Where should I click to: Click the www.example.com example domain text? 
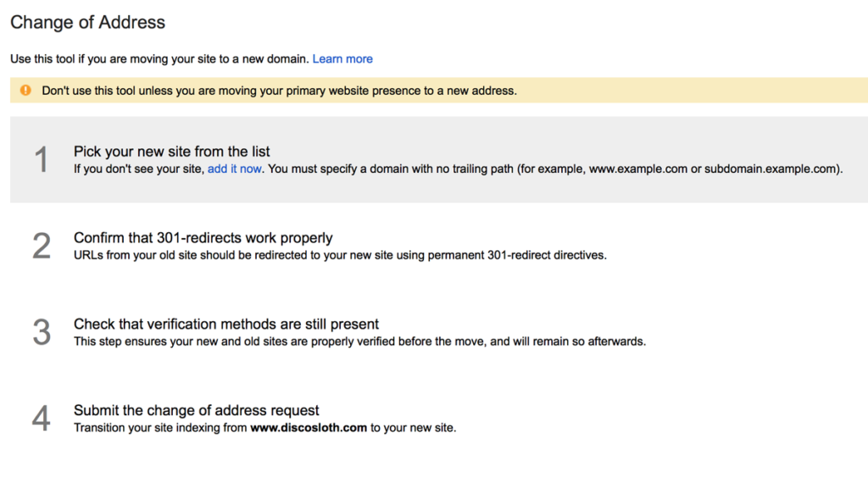point(637,169)
